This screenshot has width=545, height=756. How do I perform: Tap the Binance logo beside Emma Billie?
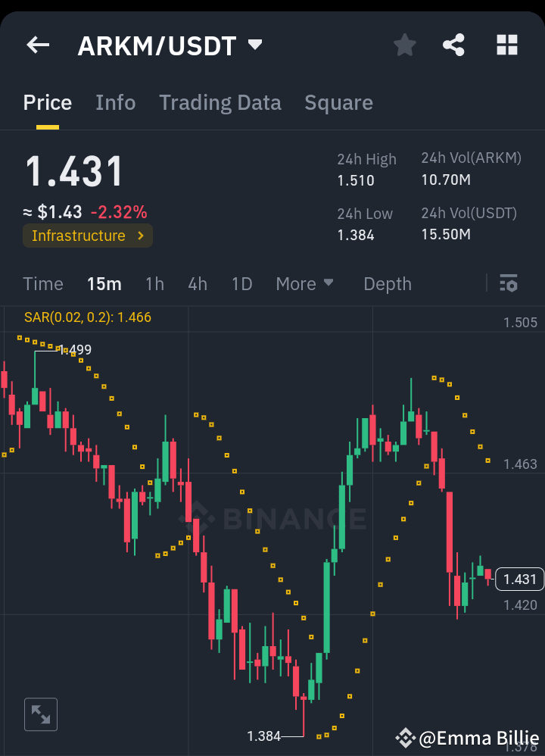407,737
